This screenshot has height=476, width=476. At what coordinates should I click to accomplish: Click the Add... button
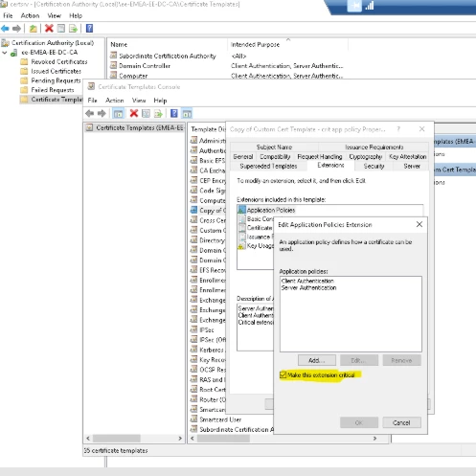pyautogui.click(x=317, y=360)
